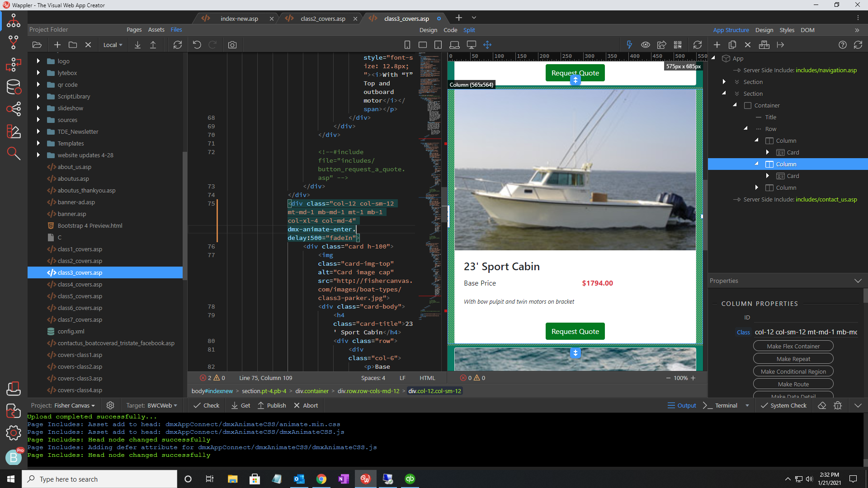The width and height of the screenshot is (868, 488).
Task: Open the Fisher Canvas project dropdown
Action: [x=75, y=405]
